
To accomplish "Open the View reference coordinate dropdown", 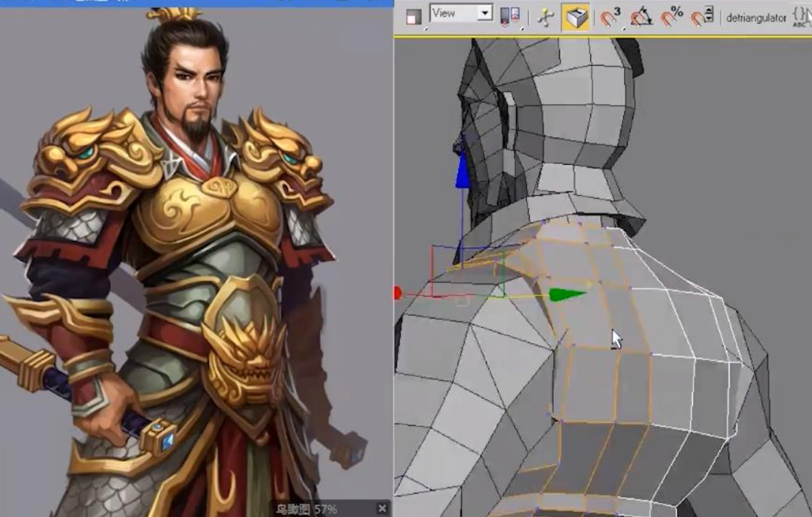I will tap(461, 13).
